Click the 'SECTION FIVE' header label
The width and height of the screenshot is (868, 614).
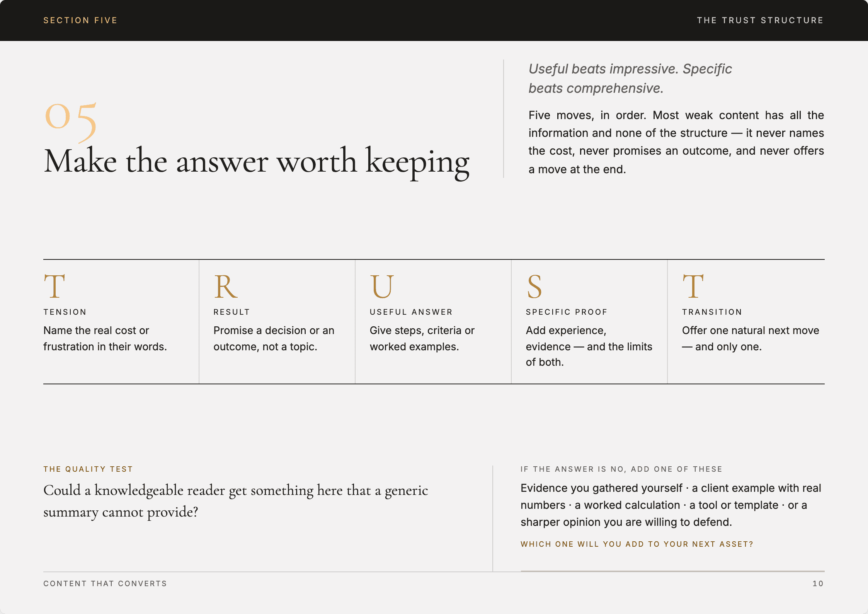pos(80,20)
